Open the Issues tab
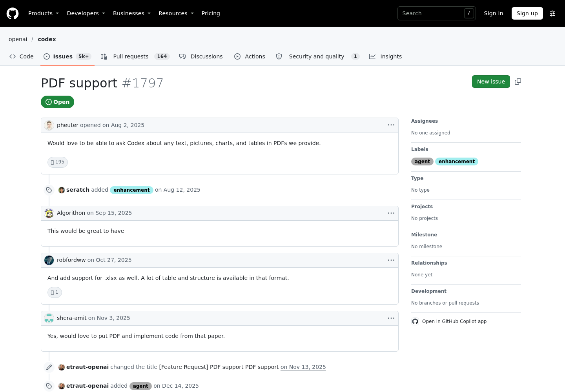This screenshot has width=565, height=392. pyautogui.click(x=67, y=56)
